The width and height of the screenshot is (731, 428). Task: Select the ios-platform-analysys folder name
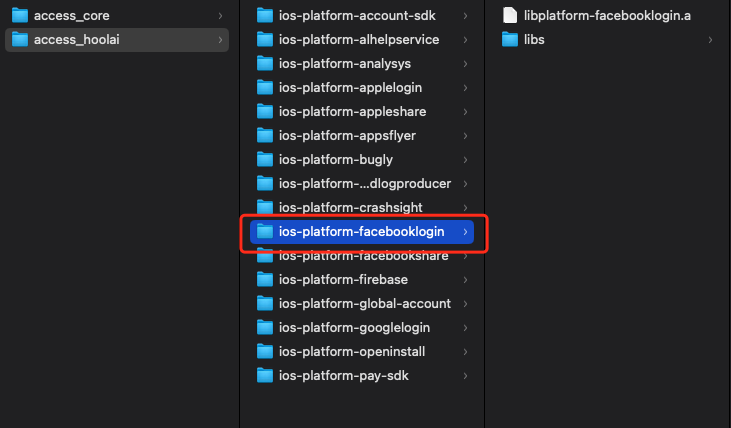coord(345,63)
